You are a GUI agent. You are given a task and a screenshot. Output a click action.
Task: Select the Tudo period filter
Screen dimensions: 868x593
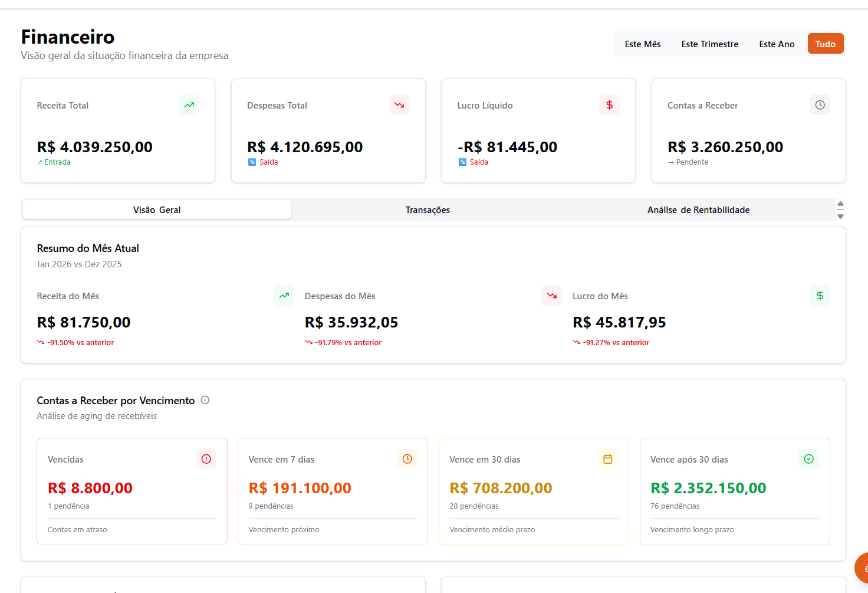825,44
